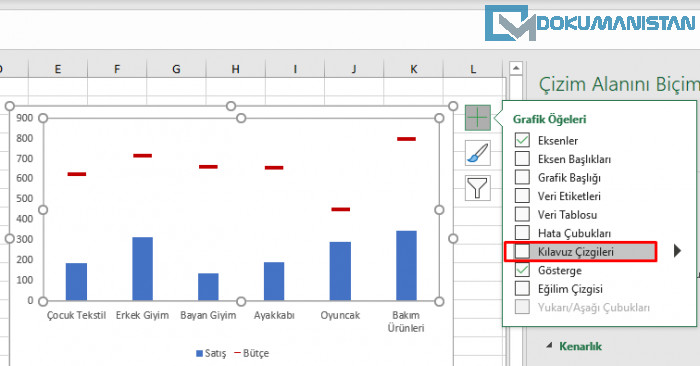Click the red Bütçe marker above Oyuncak
700x366 pixels.
341,209
